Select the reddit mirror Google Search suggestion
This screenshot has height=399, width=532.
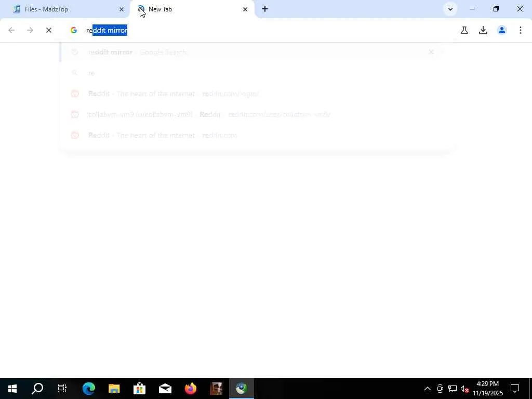click(x=256, y=52)
